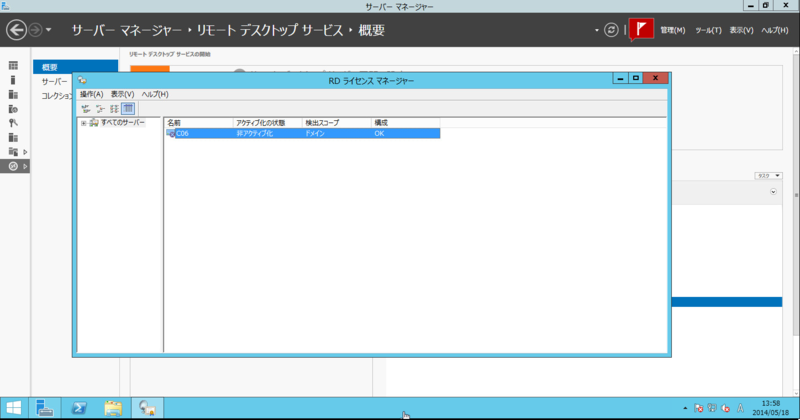Open Action Center flag tray icon
This screenshot has height=420, width=800.
pyautogui.click(x=698, y=408)
